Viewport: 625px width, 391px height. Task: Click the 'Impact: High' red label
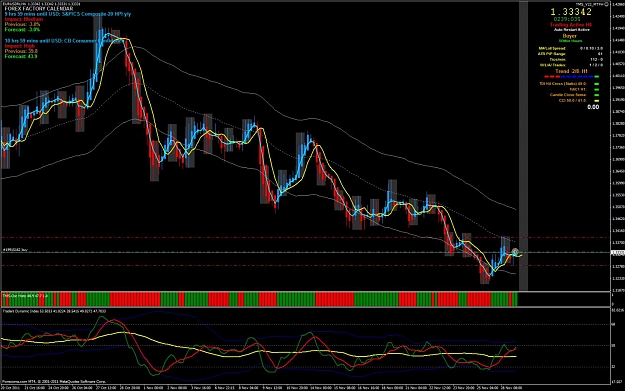[x=20, y=46]
